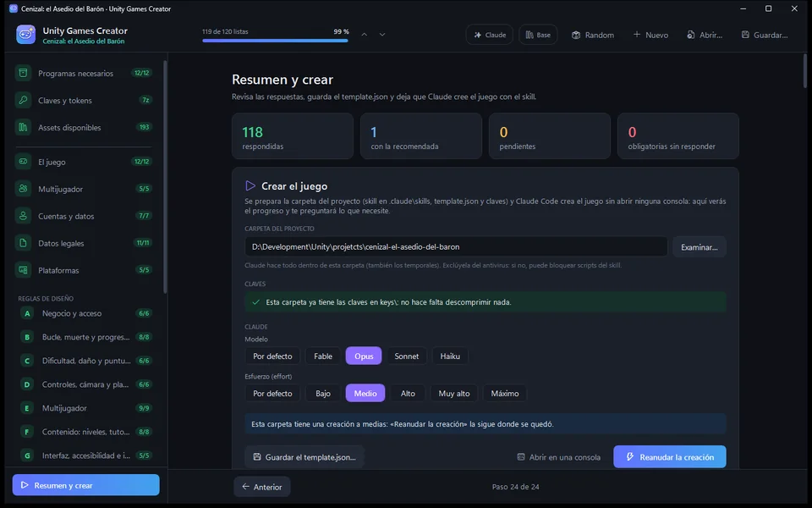Set effort to Muy alto
812x508 pixels.
point(453,394)
